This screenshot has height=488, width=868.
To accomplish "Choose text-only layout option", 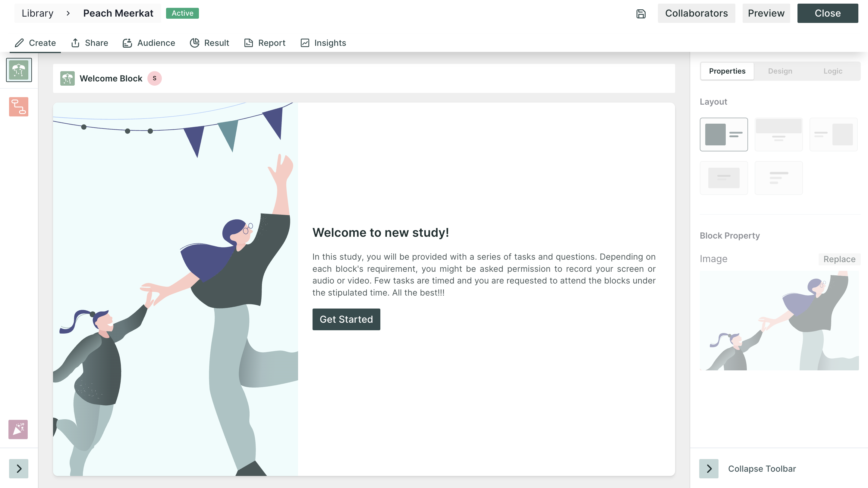I will pyautogui.click(x=778, y=178).
